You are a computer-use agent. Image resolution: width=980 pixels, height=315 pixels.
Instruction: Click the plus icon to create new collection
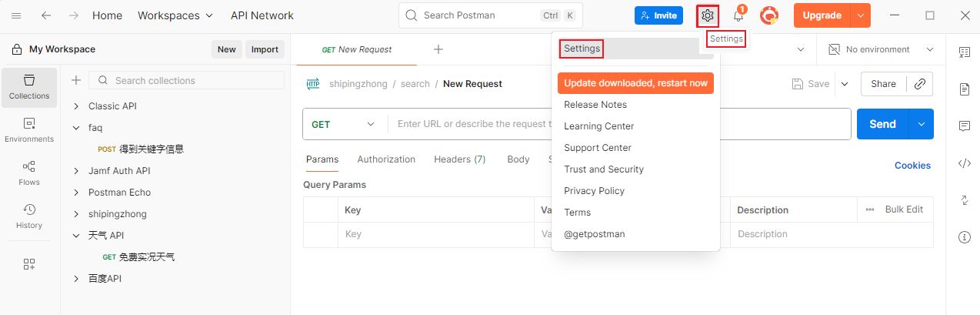pyautogui.click(x=76, y=80)
